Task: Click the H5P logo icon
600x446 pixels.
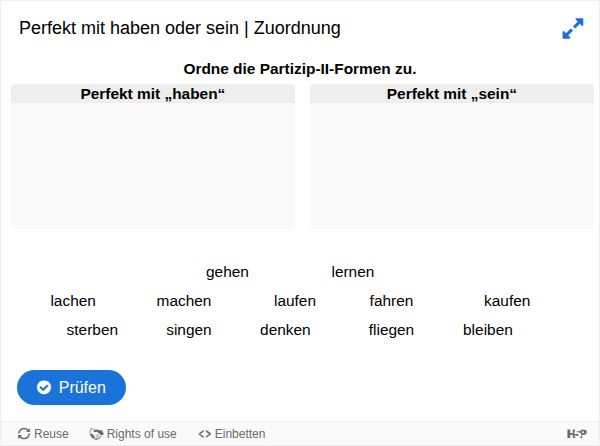Action: coord(577,434)
